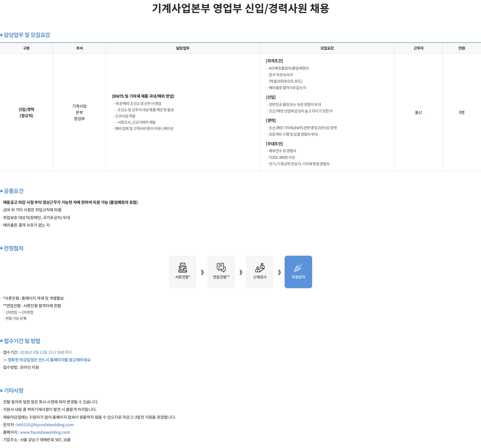
Task: Click the 서류전형 document icon
Action: (x=183, y=267)
